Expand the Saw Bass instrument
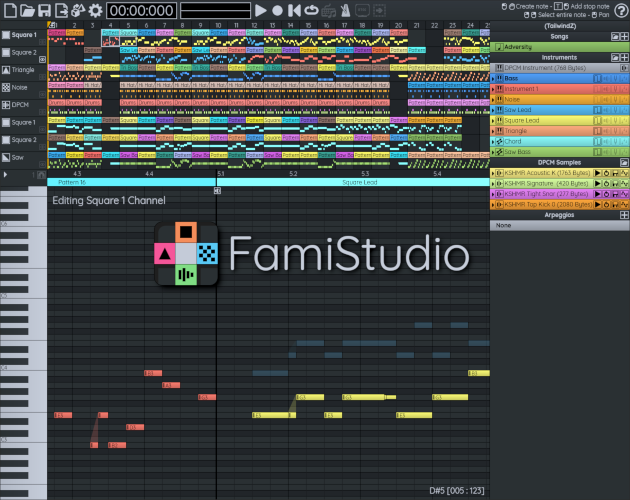Viewport: 630px width, 500px height. [x=493, y=152]
